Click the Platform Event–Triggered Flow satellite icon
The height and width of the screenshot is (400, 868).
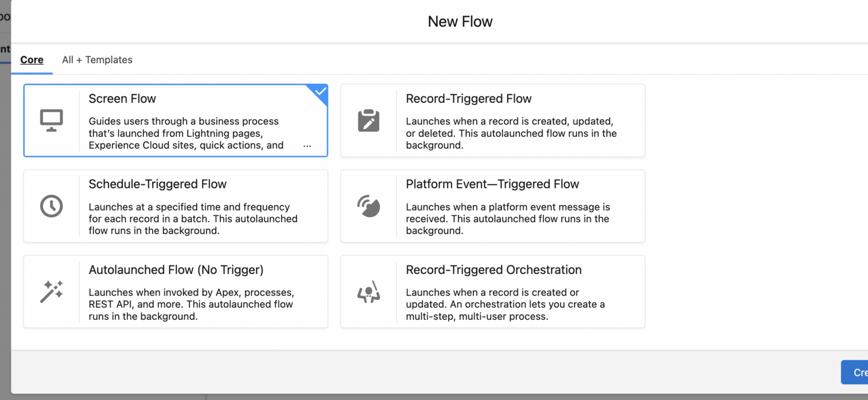pos(368,205)
